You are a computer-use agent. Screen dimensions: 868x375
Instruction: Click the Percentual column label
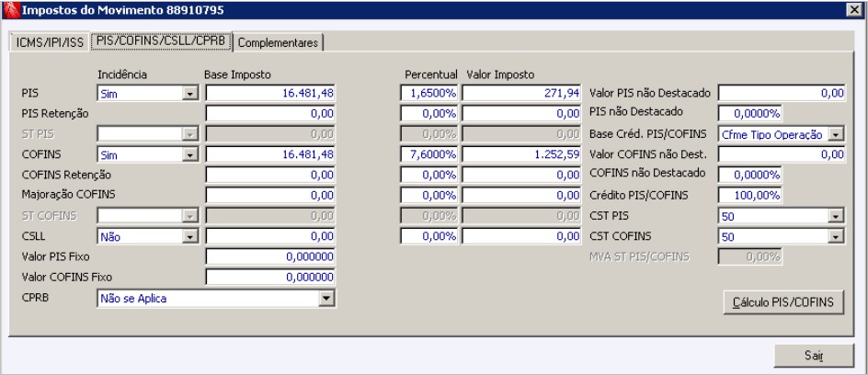click(431, 74)
